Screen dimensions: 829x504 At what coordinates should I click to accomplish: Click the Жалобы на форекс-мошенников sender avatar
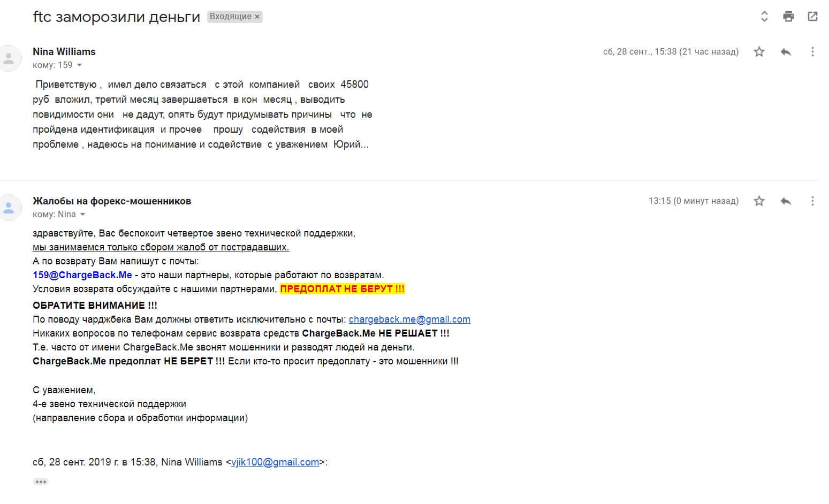tap(10, 208)
